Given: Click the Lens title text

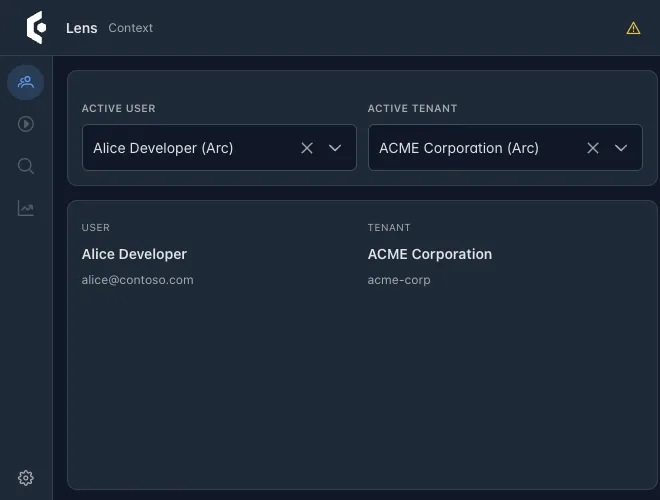Looking at the screenshot, I should click(x=82, y=28).
